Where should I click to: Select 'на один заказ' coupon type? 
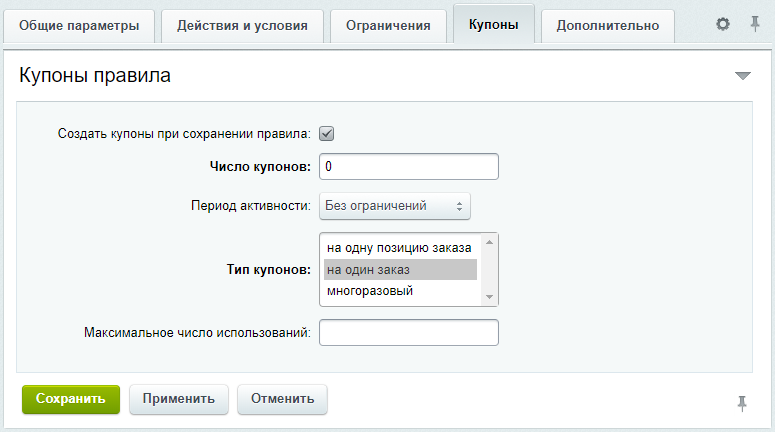(x=400, y=270)
